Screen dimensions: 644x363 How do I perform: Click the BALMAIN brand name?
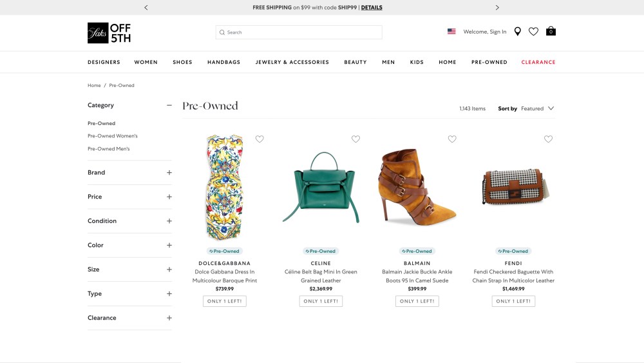(417, 264)
